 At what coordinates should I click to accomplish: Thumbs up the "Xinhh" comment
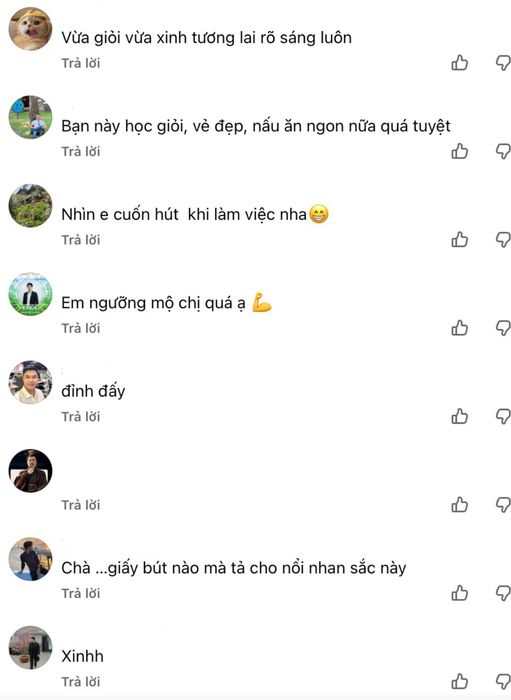pyautogui.click(x=459, y=682)
